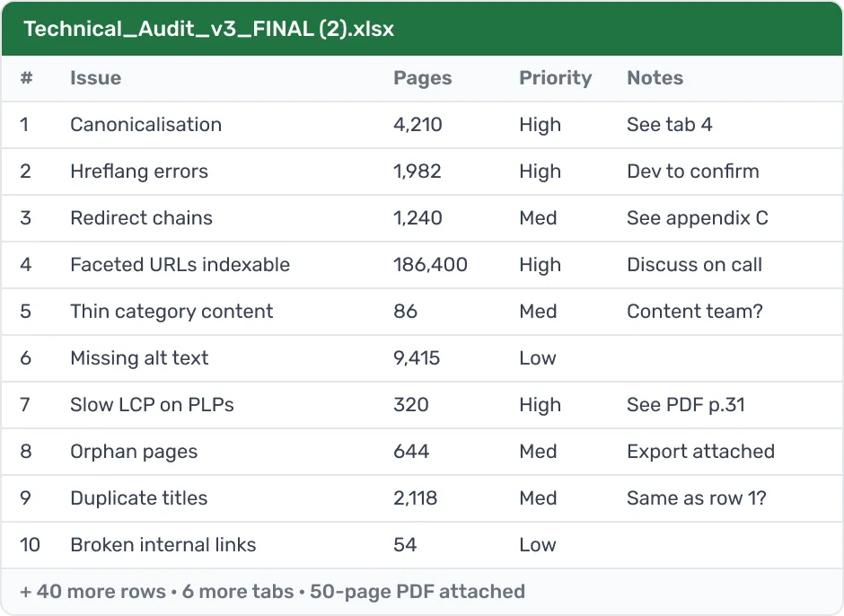Screen dimensions: 844x616
Task: Click the Issue column header
Action: coord(96,78)
